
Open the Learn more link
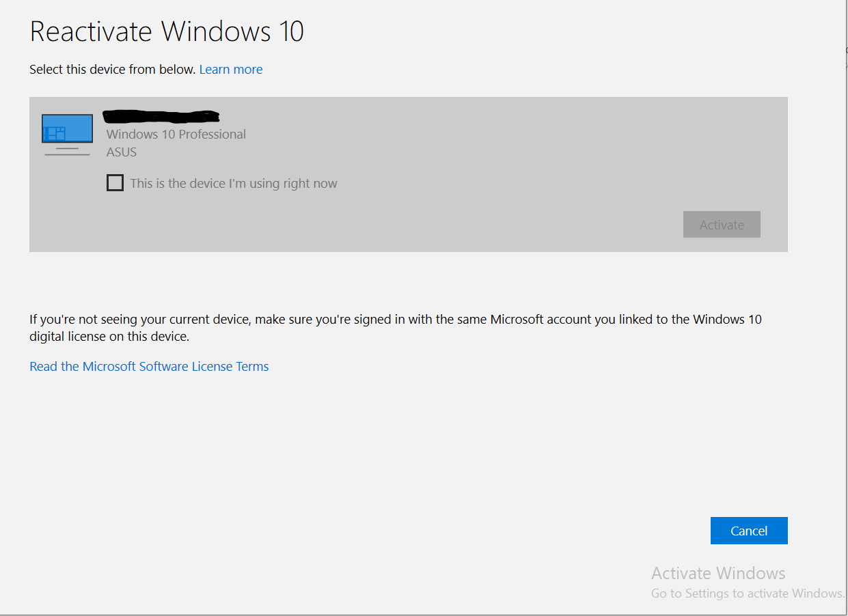pos(231,69)
